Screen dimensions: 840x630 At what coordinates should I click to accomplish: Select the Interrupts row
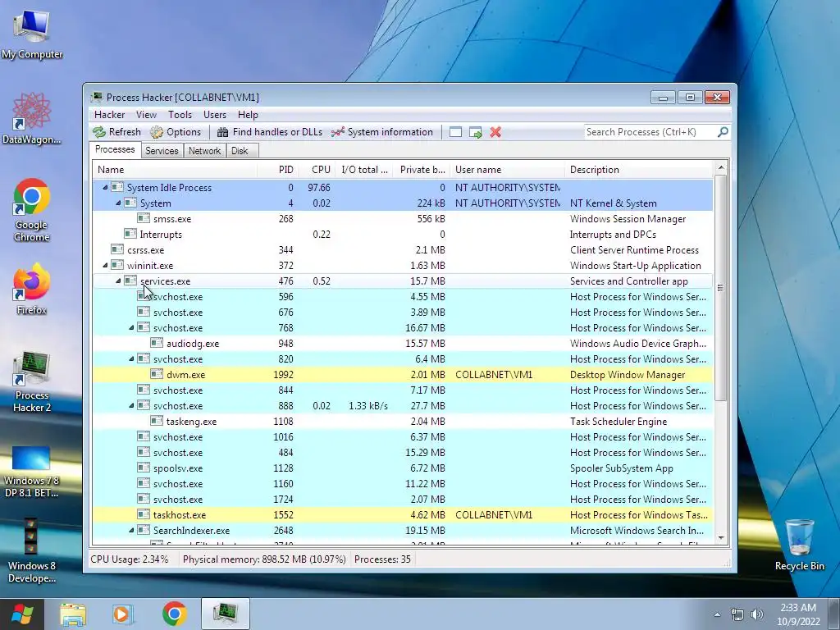[403, 234]
